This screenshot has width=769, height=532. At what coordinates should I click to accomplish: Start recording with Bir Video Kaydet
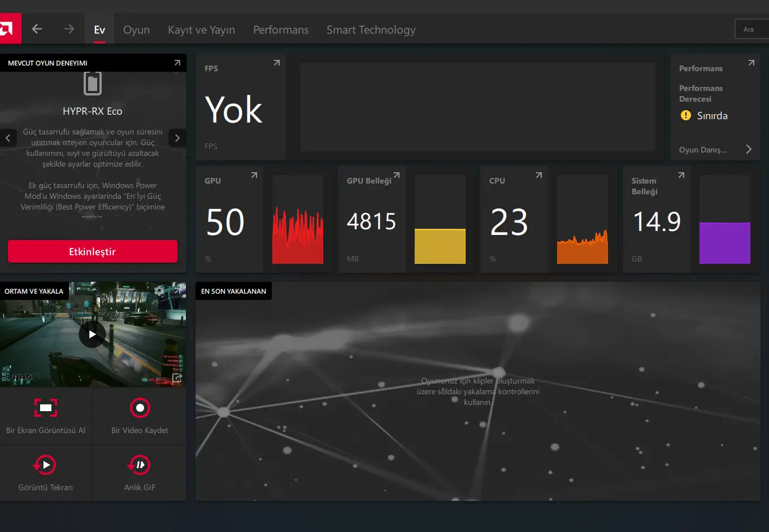click(140, 416)
